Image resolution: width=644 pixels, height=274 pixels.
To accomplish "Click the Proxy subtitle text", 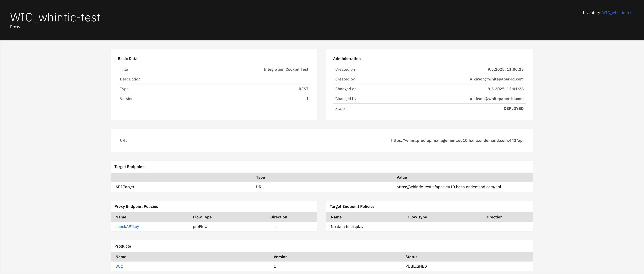I will (x=15, y=27).
